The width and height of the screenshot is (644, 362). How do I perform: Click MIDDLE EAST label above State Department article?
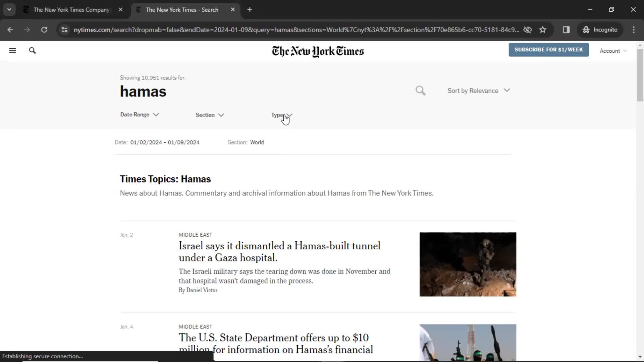[195, 327]
